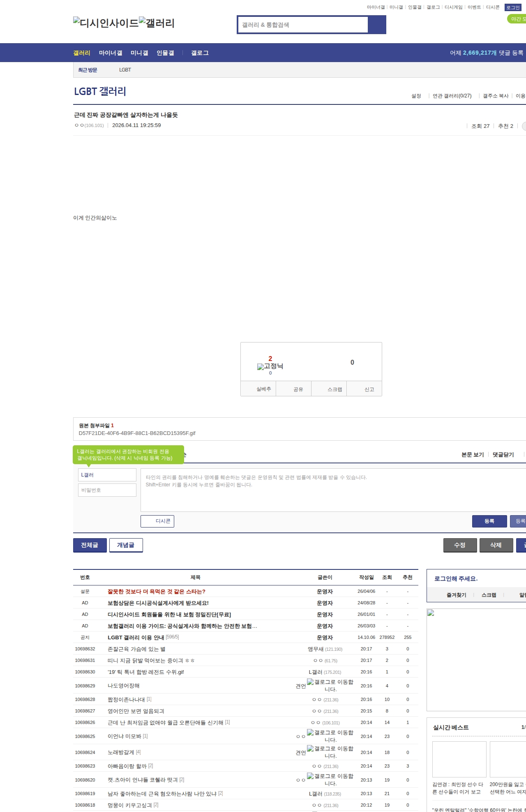Image resolution: width=526 pixels, height=812 pixels.
Task: Downvote the post showing 0
Action: [352, 362]
